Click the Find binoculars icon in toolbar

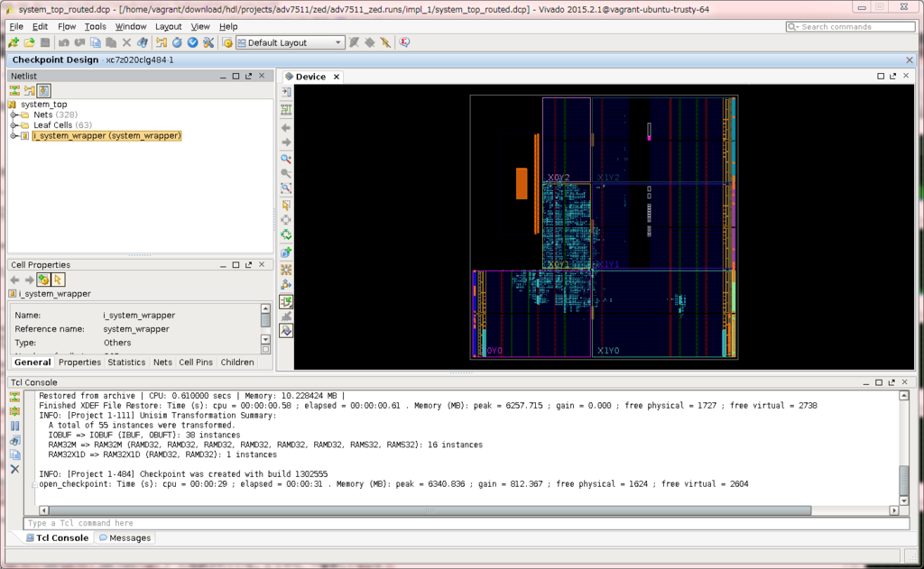pyautogui.click(x=143, y=42)
